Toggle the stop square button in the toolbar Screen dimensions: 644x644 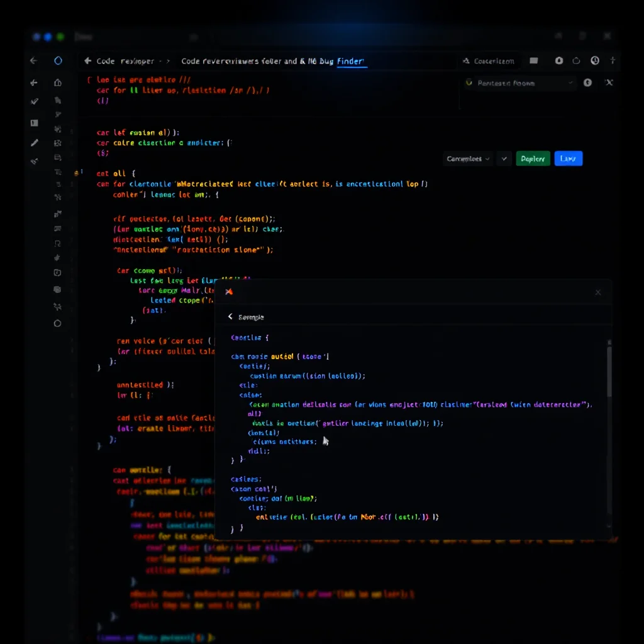pos(534,60)
